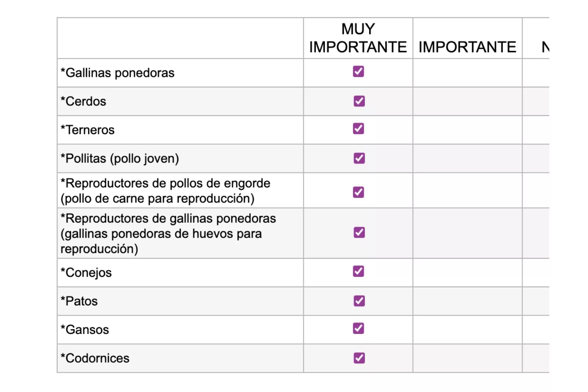Click the MUY IMPORTANTE column header
Screen dimensions: 588x392
pos(358,38)
